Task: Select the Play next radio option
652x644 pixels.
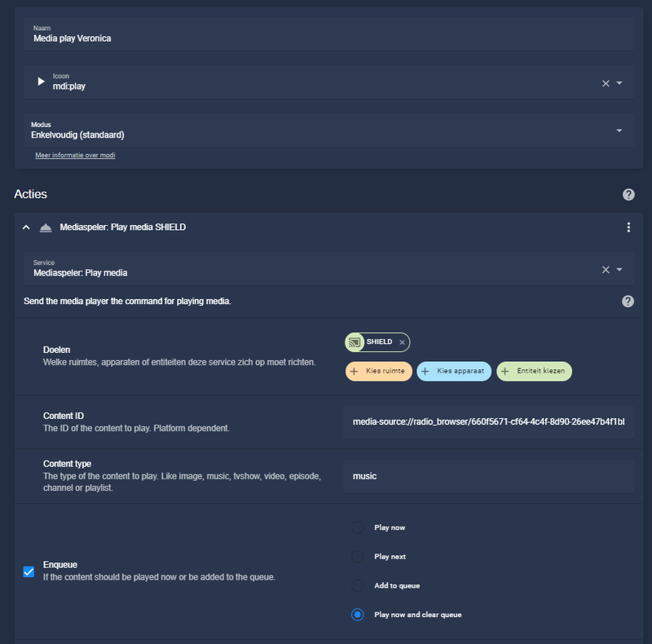Action: (x=357, y=557)
